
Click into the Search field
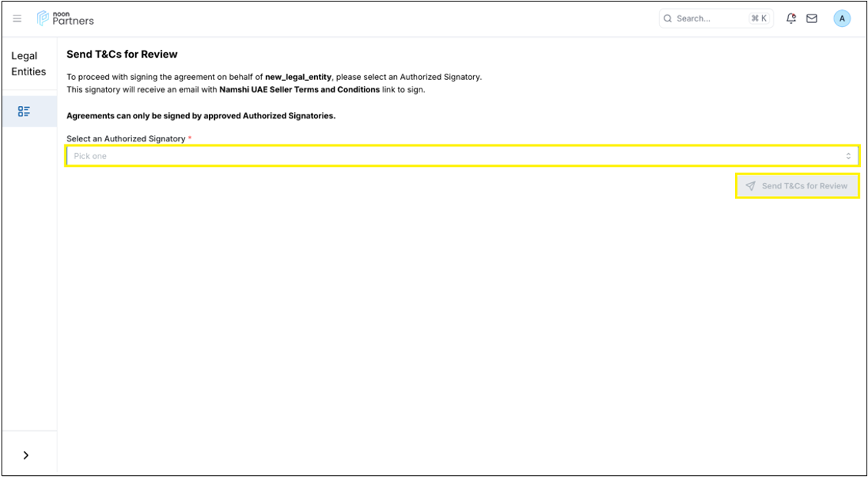click(716, 18)
